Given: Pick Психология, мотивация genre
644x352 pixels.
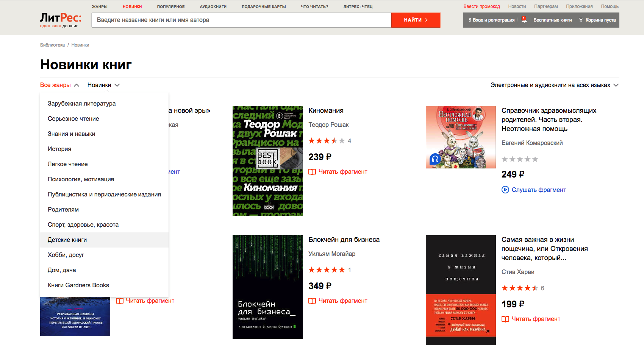Looking at the screenshot, I should click(104, 179).
